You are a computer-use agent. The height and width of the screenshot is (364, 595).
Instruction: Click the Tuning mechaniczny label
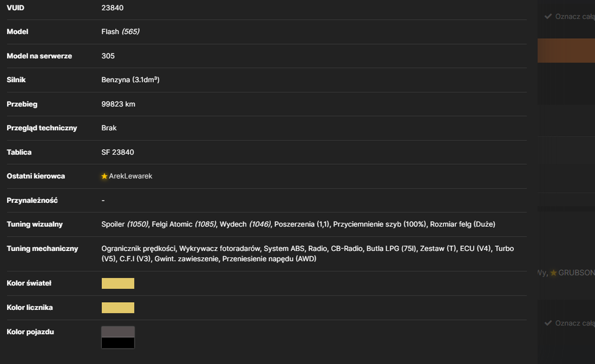coord(42,249)
